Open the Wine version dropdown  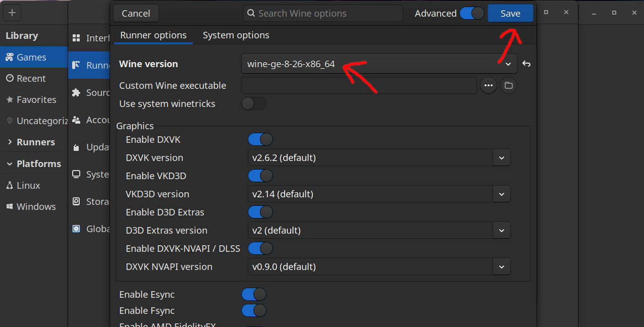point(379,64)
